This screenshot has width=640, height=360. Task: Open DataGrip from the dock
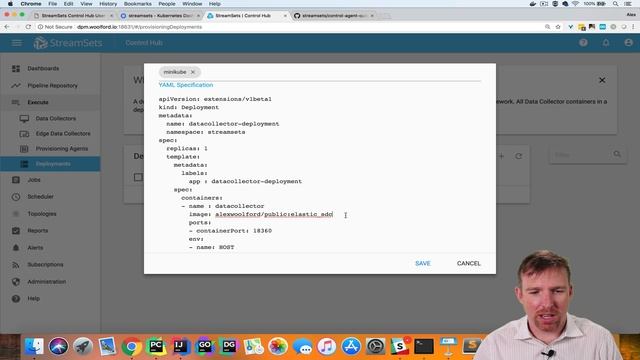click(229, 346)
